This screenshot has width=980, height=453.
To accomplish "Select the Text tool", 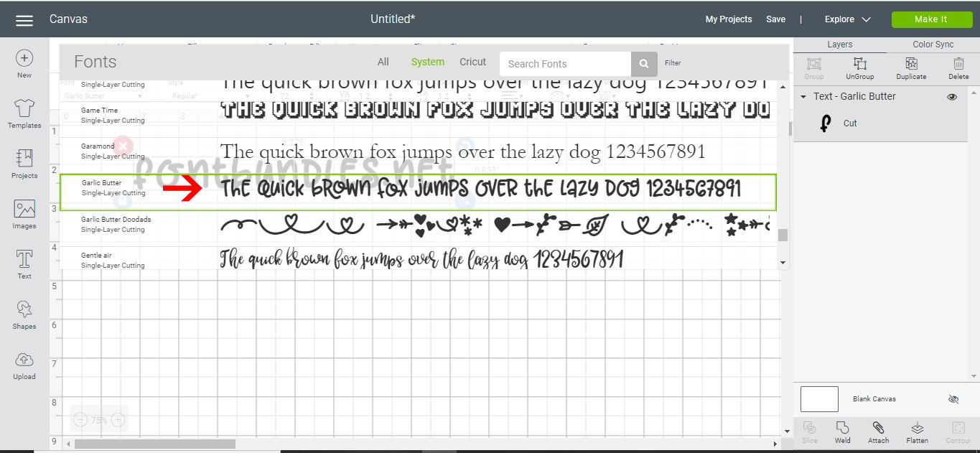I will pyautogui.click(x=24, y=264).
